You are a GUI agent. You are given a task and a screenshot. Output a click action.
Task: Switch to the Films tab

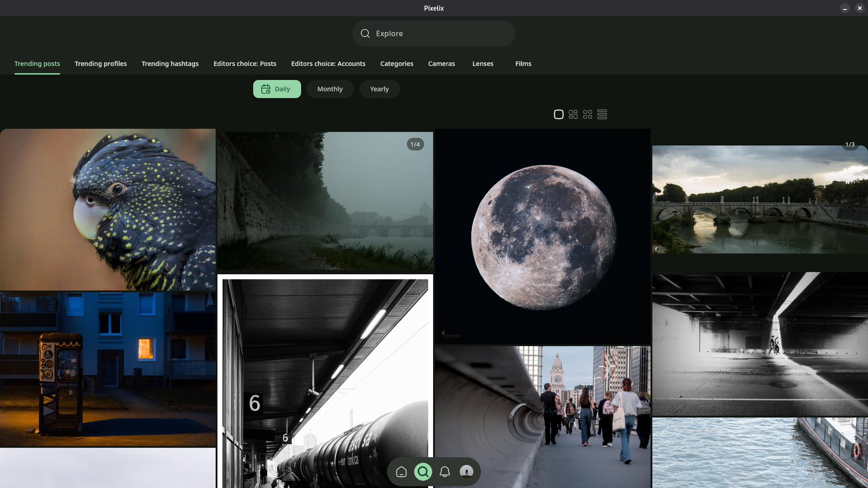524,64
